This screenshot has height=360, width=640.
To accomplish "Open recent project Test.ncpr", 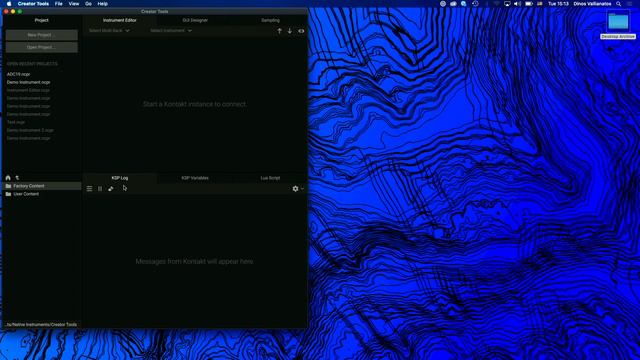I will coord(16,122).
